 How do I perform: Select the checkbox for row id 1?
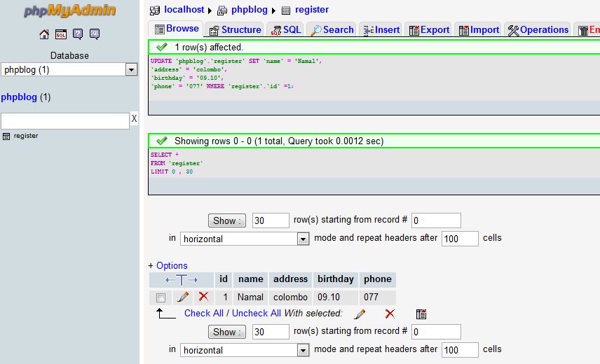pos(161,297)
